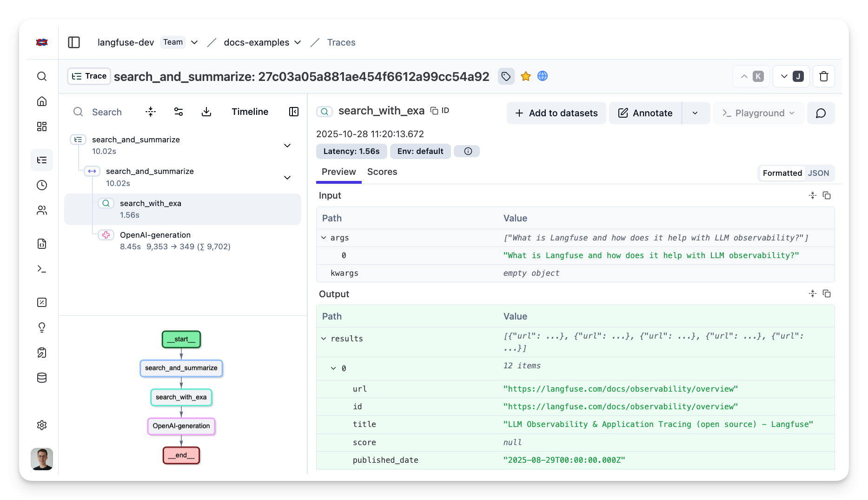Open the Datasets database icon in sidebar
The width and height of the screenshot is (868, 500).
pyautogui.click(x=42, y=378)
